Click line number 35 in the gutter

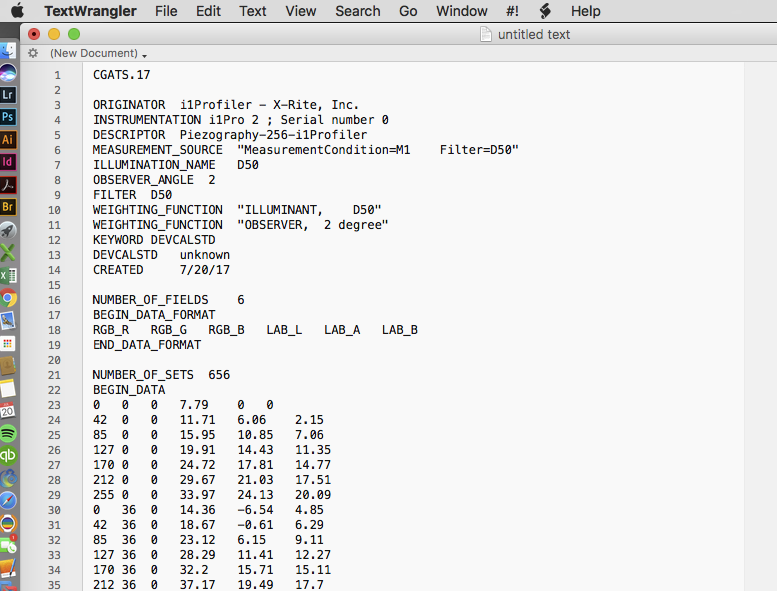55,585
